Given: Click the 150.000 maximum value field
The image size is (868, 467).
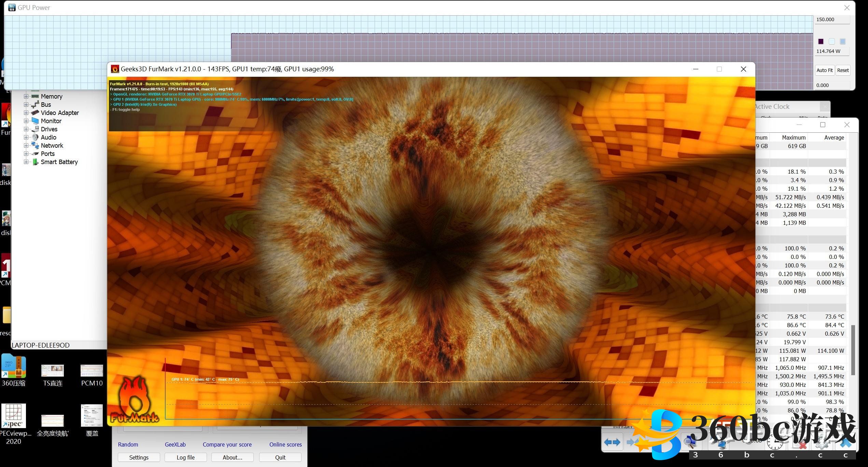Looking at the screenshot, I should [x=832, y=20].
